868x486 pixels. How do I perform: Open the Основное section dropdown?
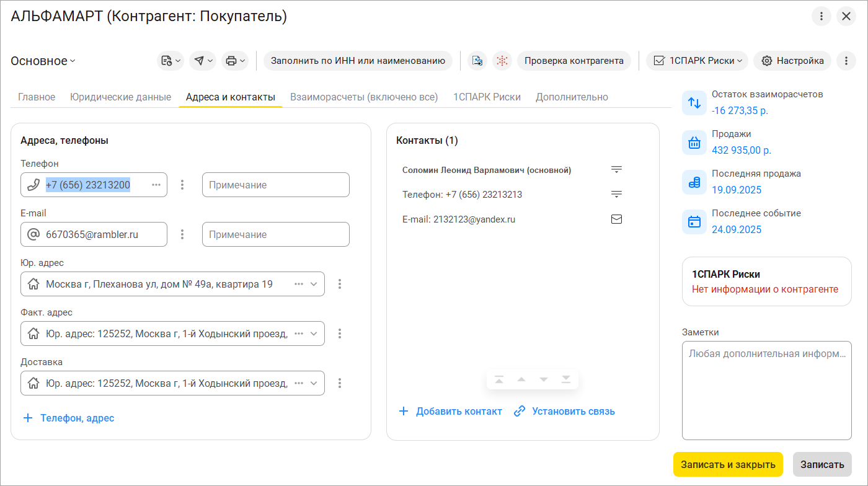tap(43, 61)
